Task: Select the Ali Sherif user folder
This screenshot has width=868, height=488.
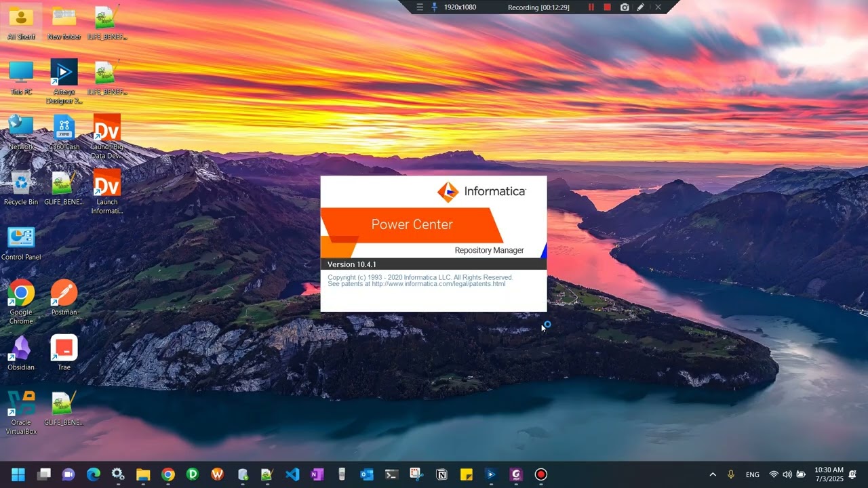Action: (x=21, y=22)
